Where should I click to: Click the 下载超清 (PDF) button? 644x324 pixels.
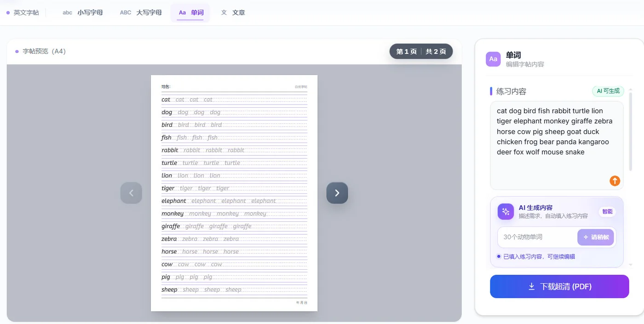pos(559,287)
